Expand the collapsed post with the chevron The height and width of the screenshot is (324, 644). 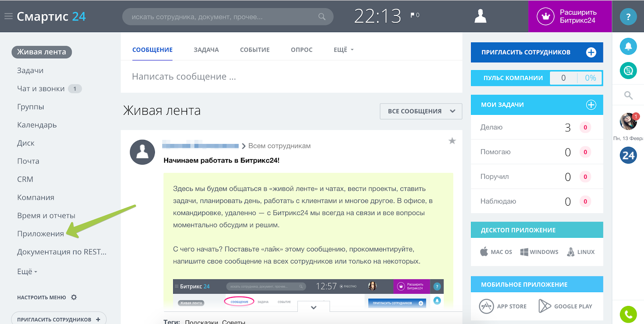click(314, 307)
